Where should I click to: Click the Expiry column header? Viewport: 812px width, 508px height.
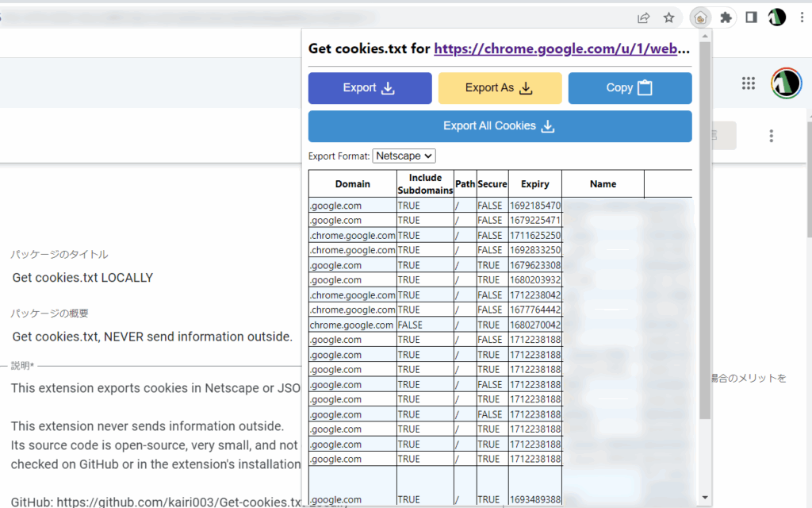pos(534,184)
